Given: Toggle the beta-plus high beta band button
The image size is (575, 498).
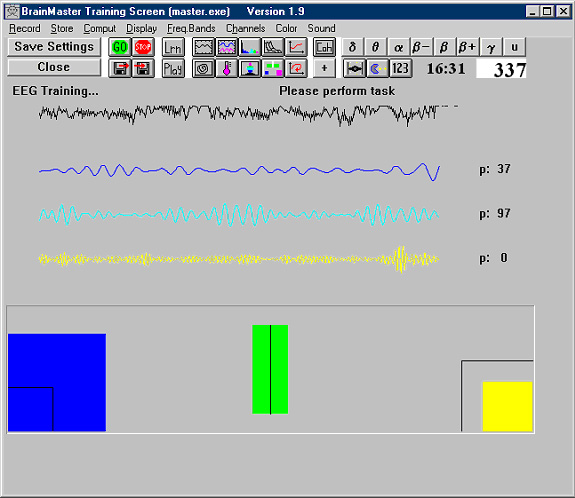Looking at the screenshot, I should (468, 47).
